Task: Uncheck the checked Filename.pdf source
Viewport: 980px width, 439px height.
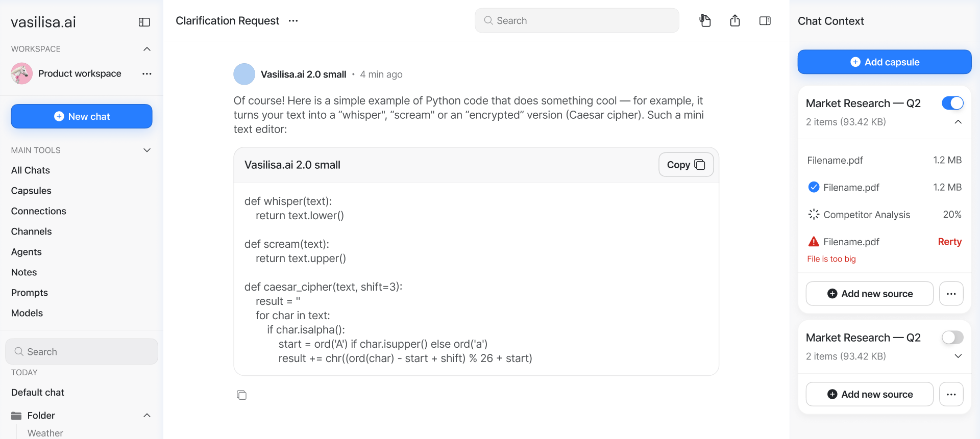Action: click(814, 187)
